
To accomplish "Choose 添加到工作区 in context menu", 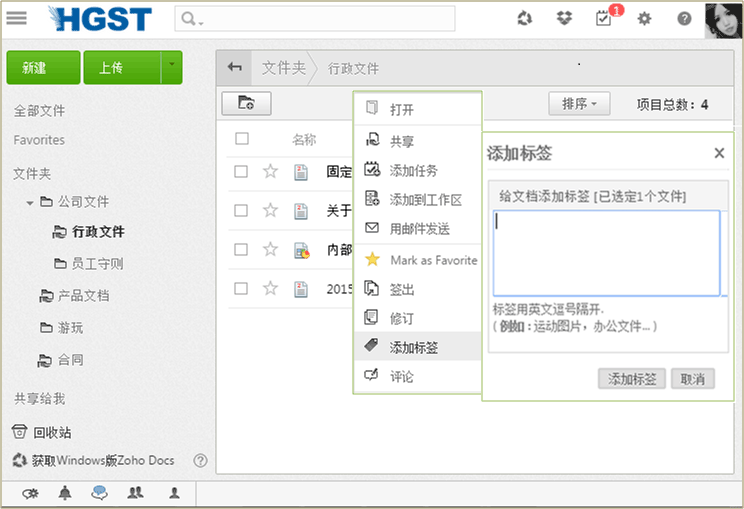I will click(418, 200).
